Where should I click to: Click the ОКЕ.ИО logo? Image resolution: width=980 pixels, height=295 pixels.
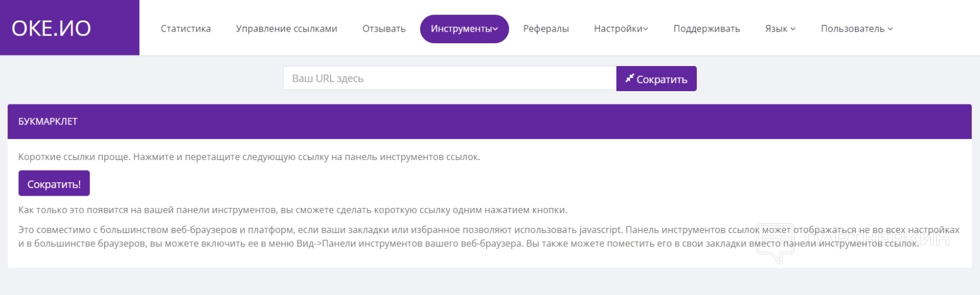pyautogui.click(x=51, y=28)
